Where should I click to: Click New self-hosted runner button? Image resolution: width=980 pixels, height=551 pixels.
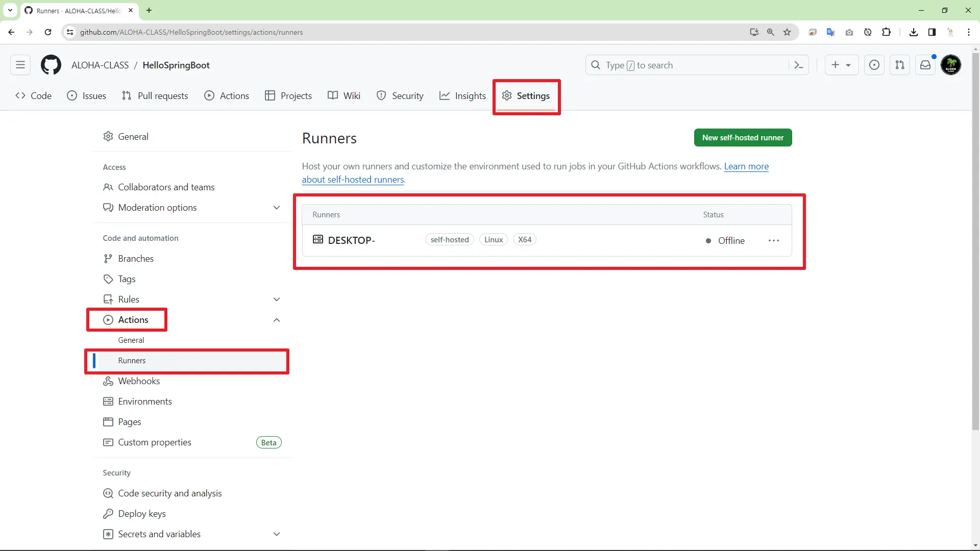(x=743, y=138)
